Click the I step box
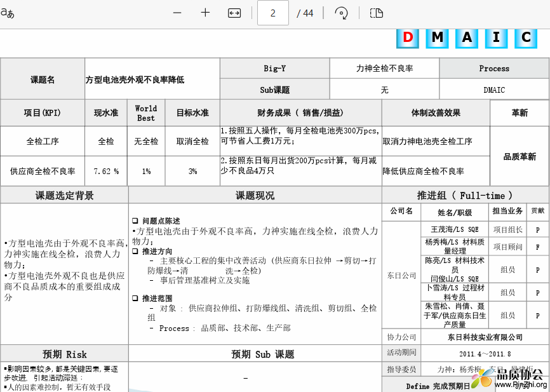This screenshot has height=392, width=550. coord(496,38)
